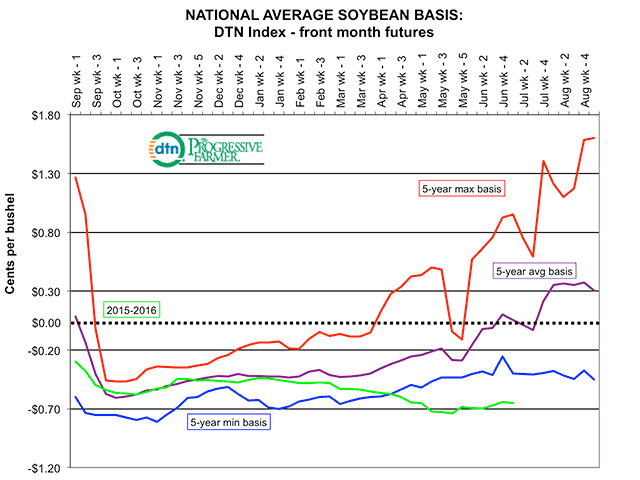The width and height of the screenshot is (640, 480).
Task: Click the '-$0.70' y-axis value
Action: point(44,409)
